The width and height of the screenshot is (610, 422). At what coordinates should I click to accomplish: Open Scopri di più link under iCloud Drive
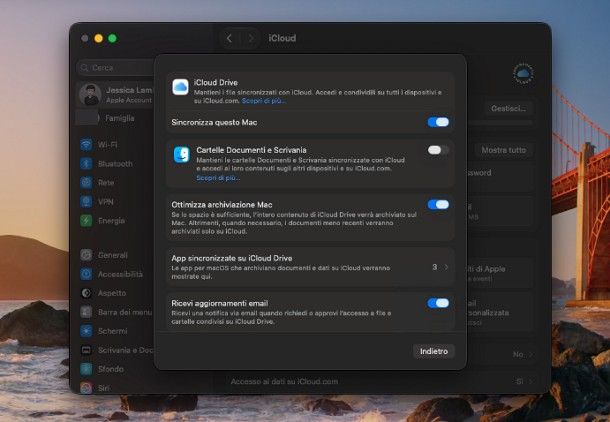(263, 101)
